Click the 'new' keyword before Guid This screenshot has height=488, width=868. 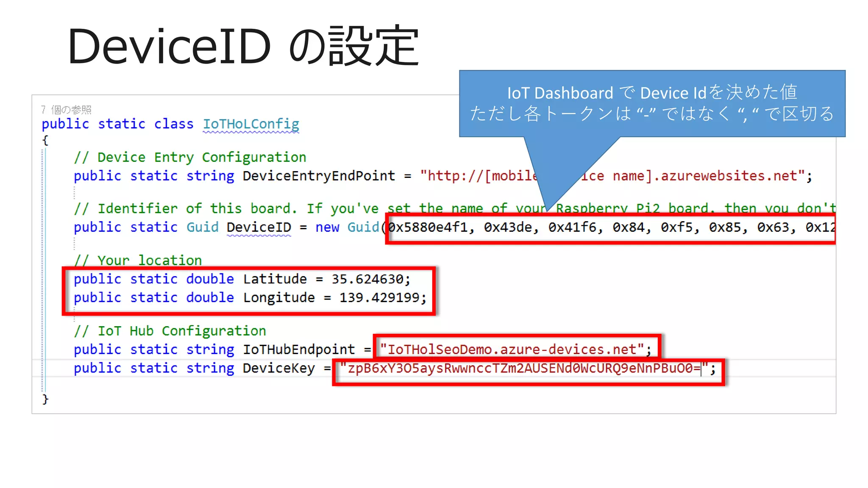coord(327,227)
